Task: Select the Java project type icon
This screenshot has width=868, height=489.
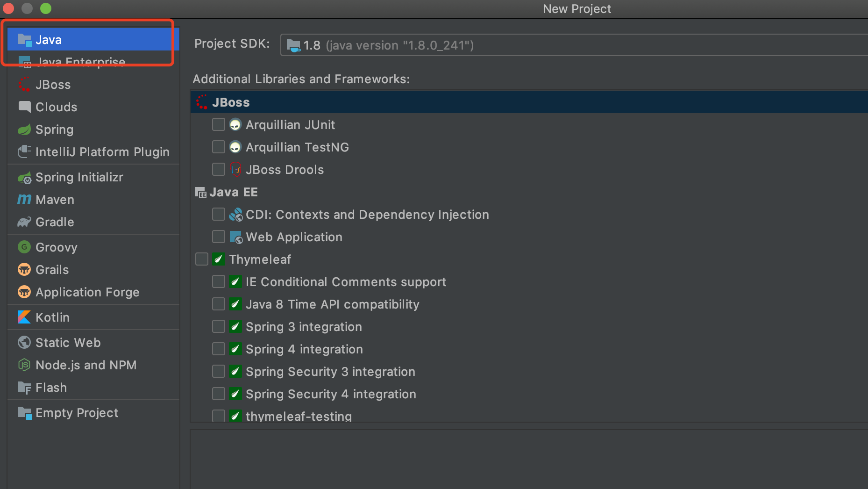Action: 24,40
